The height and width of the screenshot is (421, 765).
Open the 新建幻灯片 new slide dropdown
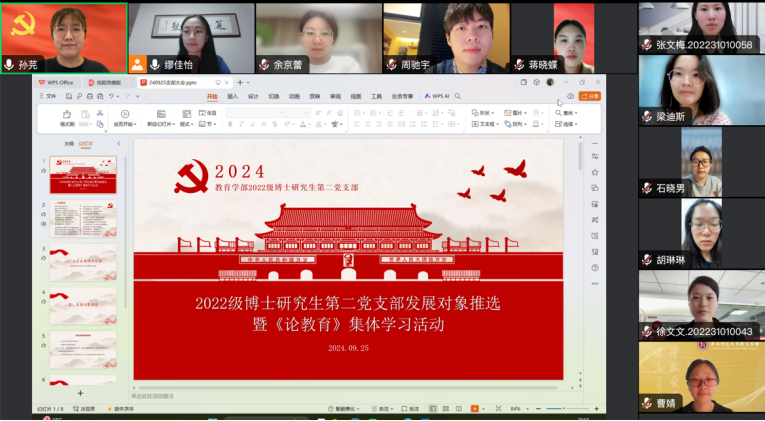tap(160, 124)
